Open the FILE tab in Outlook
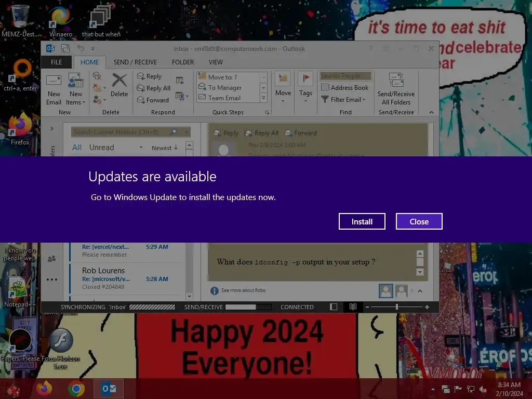532x399 pixels. [56, 62]
